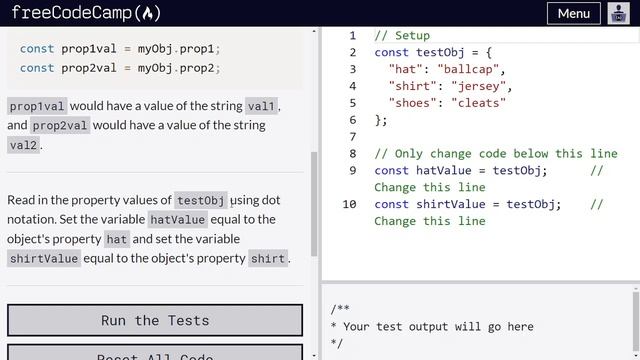Screen dimensions: 640x360
Task: Click the up arrow of instructions scrollbar
Action: pyautogui.click(x=314, y=31)
